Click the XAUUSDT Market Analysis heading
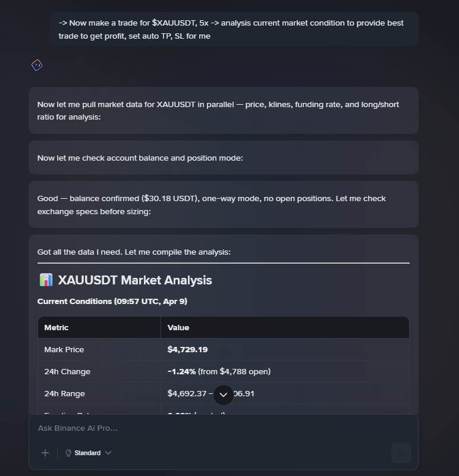The height and width of the screenshot is (476, 459). [134, 280]
